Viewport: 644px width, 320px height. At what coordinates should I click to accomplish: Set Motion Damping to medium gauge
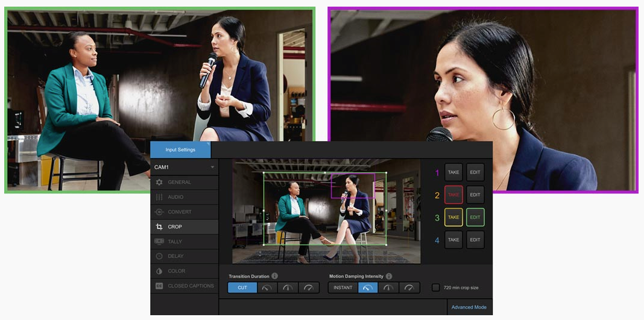pyautogui.click(x=388, y=287)
